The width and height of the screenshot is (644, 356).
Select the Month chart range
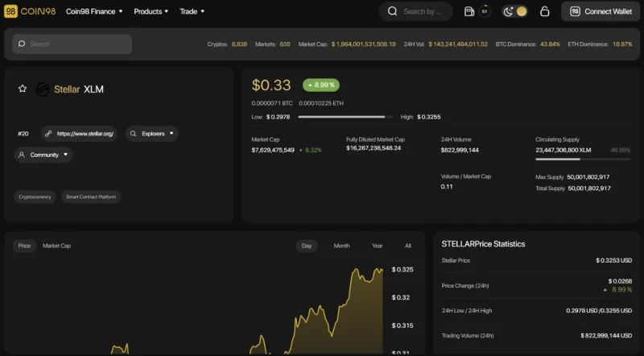pos(341,246)
